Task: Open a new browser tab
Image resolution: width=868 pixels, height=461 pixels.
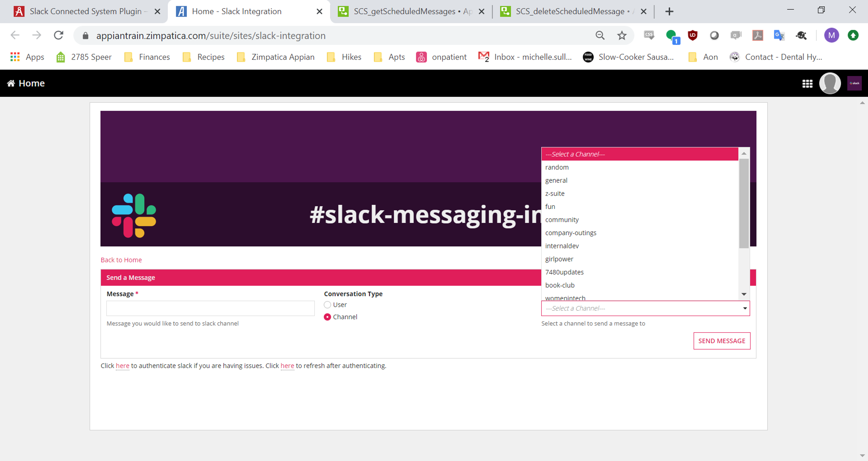Action: 669,12
